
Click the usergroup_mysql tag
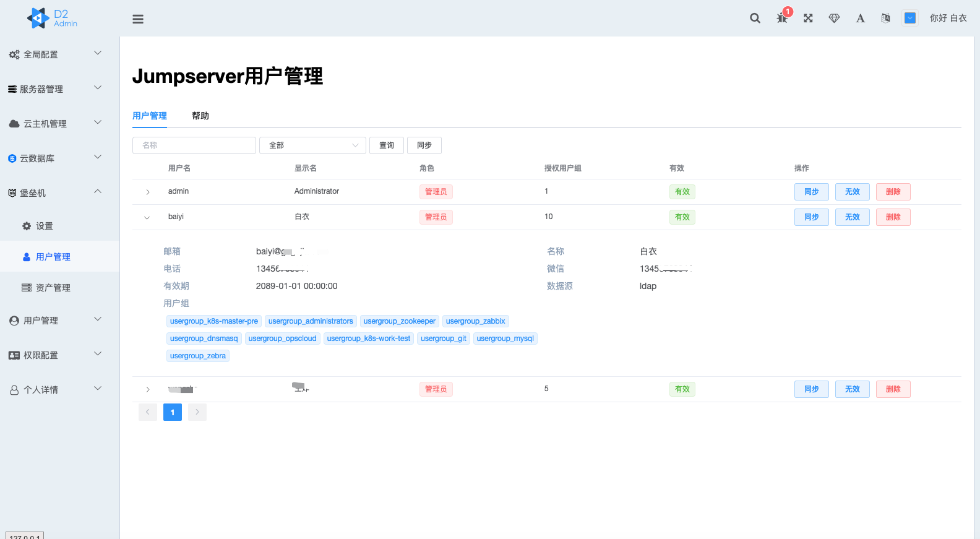505,338
